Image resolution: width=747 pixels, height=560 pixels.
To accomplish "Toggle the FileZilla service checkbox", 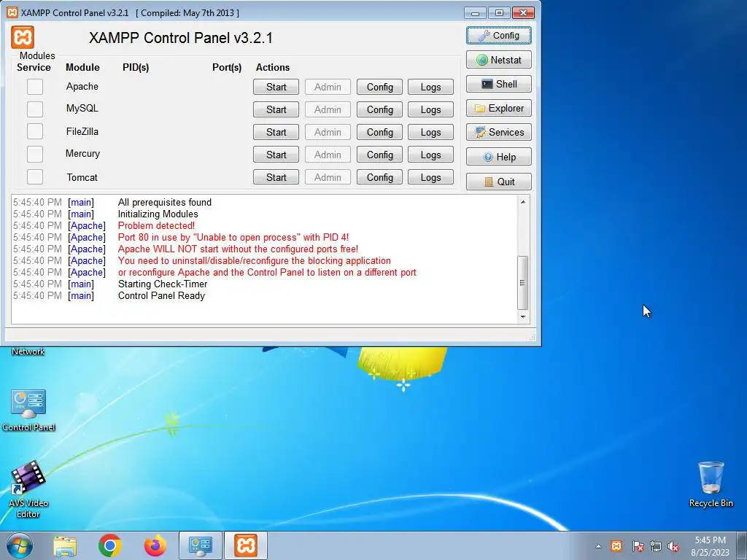I will (35, 131).
